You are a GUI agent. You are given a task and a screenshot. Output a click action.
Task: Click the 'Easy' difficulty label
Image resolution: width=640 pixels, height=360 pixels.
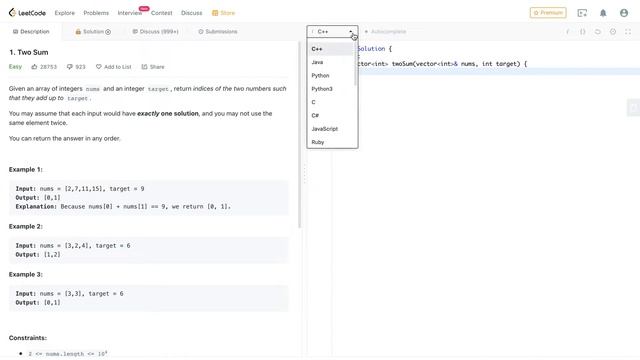[15, 67]
